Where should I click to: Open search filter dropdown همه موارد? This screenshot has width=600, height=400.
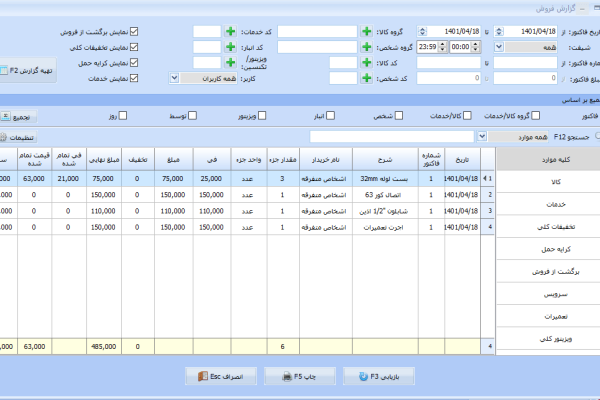tap(482, 137)
